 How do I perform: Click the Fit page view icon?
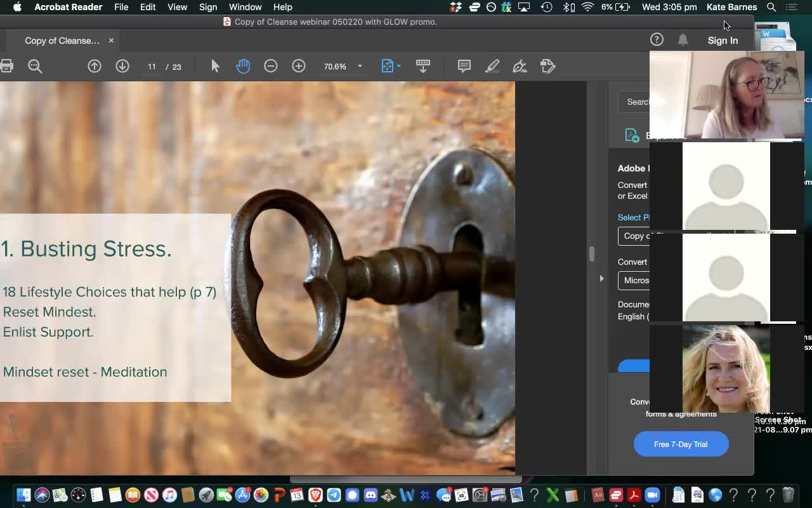[387, 66]
